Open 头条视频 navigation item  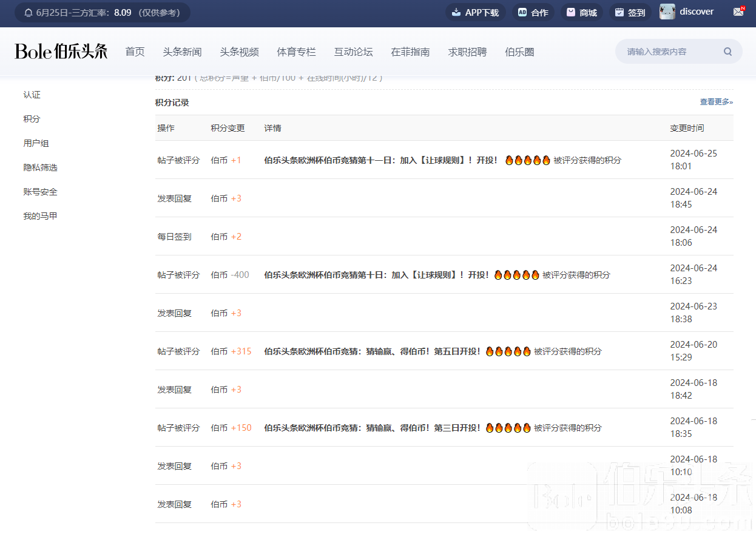click(239, 52)
